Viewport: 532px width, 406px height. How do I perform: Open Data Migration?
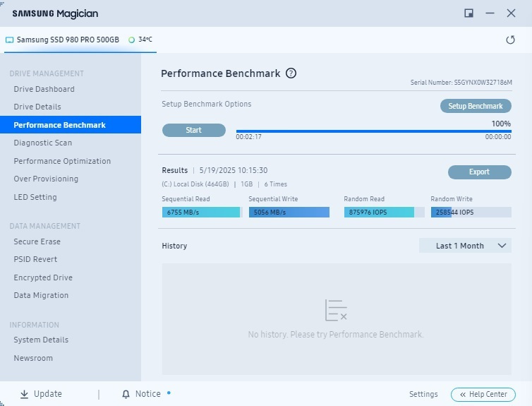point(41,295)
